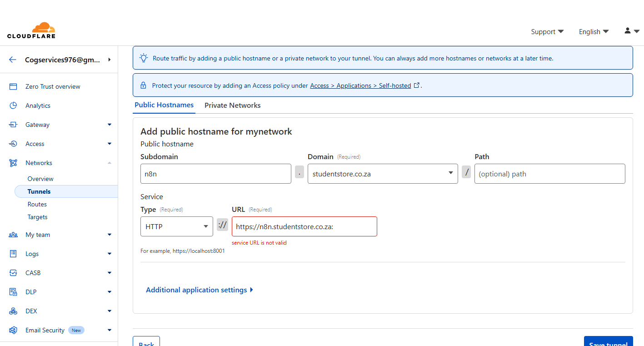644x346 pixels.
Task: Open Zero Trust overview from its icon
Action: (x=13, y=86)
